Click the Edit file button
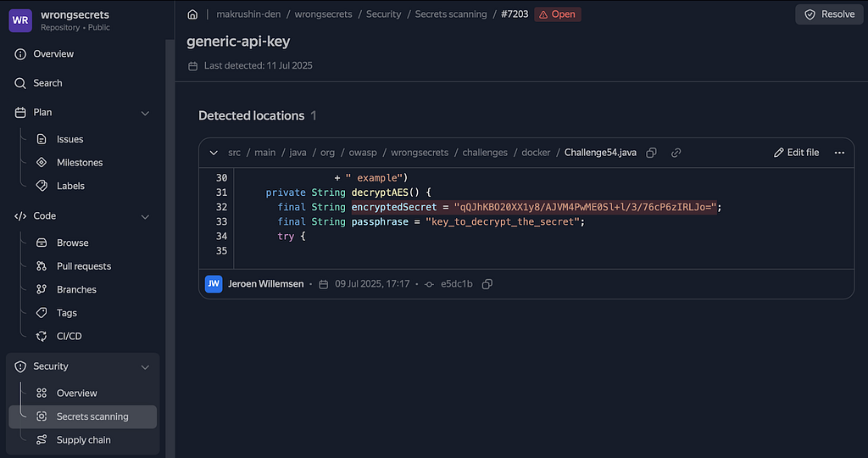Image resolution: width=868 pixels, height=458 pixels. tap(796, 153)
